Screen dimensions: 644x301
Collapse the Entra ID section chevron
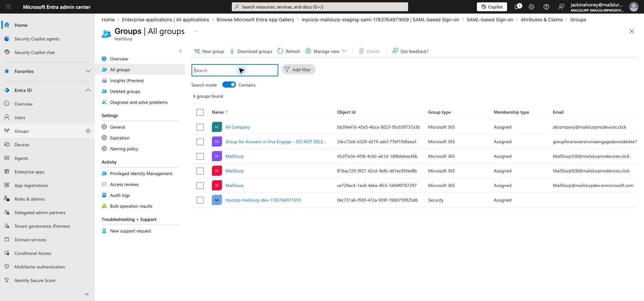click(88, 90)
